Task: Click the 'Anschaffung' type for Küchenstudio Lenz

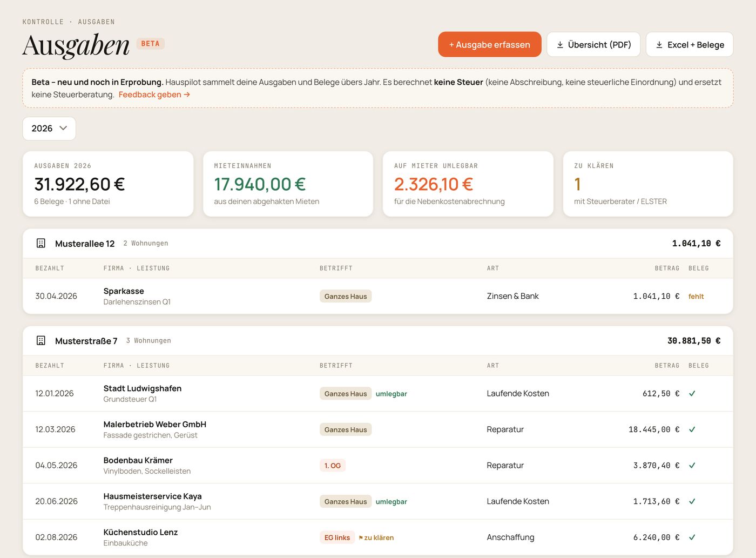Action: (510, 537)
